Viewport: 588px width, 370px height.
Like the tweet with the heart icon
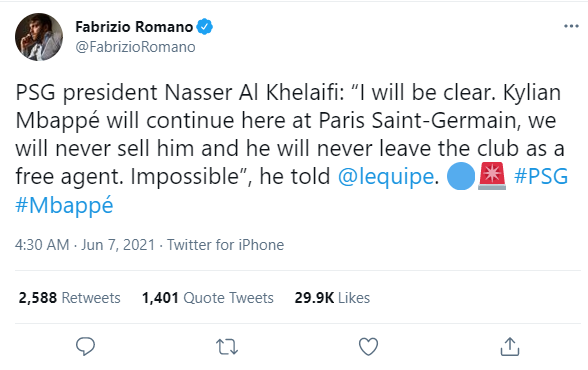[368, 347]
